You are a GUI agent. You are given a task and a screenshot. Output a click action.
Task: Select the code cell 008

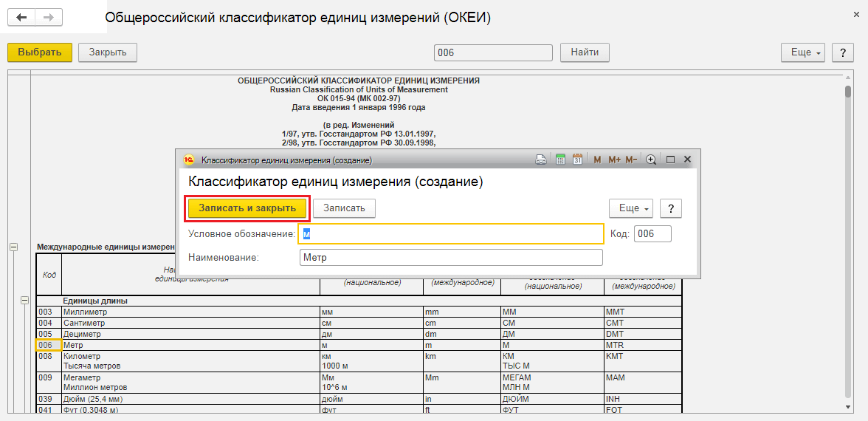pyautogui.click(x=49, y=361)
